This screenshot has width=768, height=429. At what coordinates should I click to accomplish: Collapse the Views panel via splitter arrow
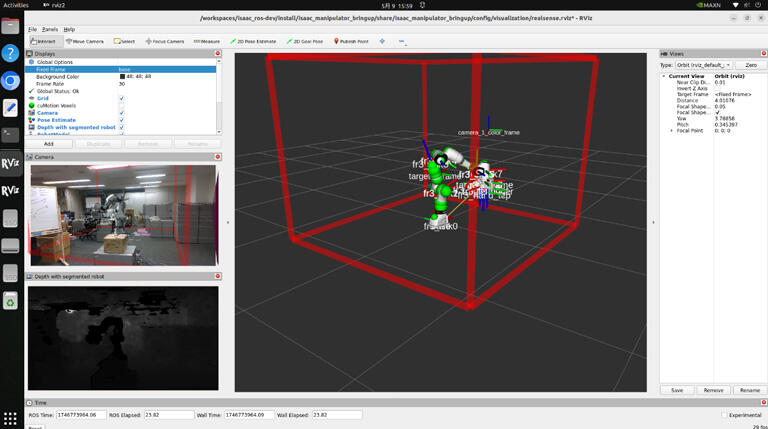[x=653, y=223]
